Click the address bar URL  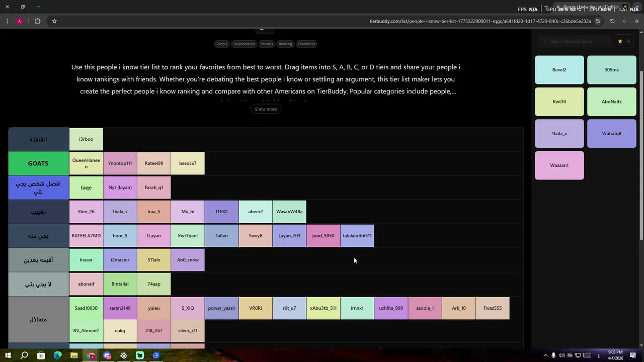click(x=480, y=21)
